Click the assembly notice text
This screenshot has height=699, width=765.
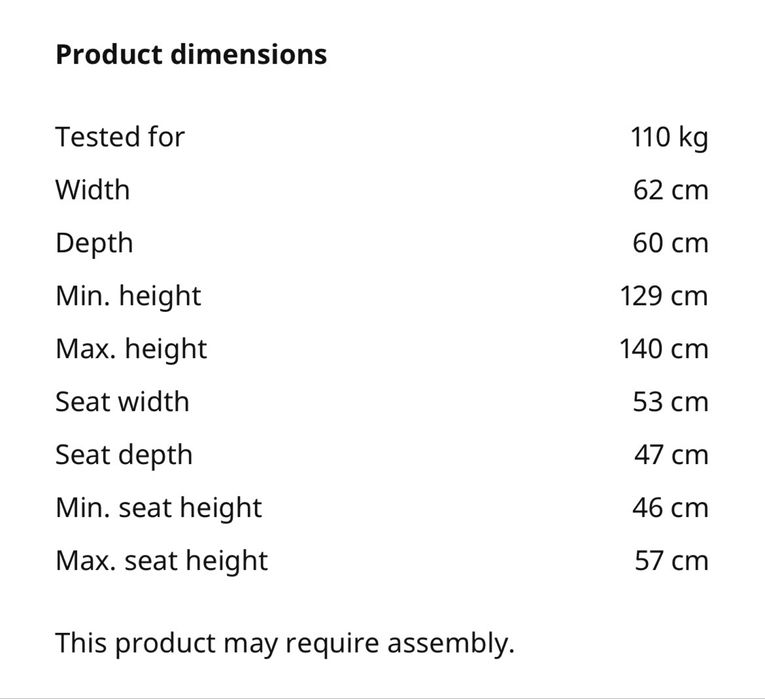[284, 642]
